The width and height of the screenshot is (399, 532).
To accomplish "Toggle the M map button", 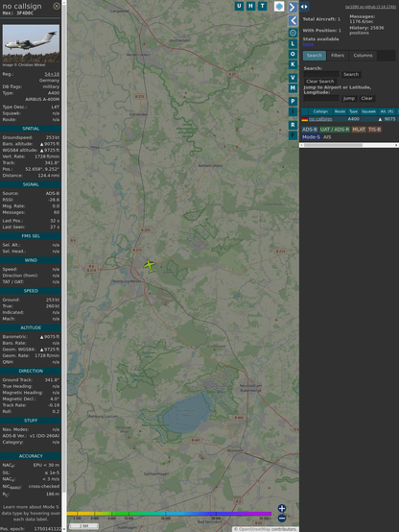I will coord(293,88).
